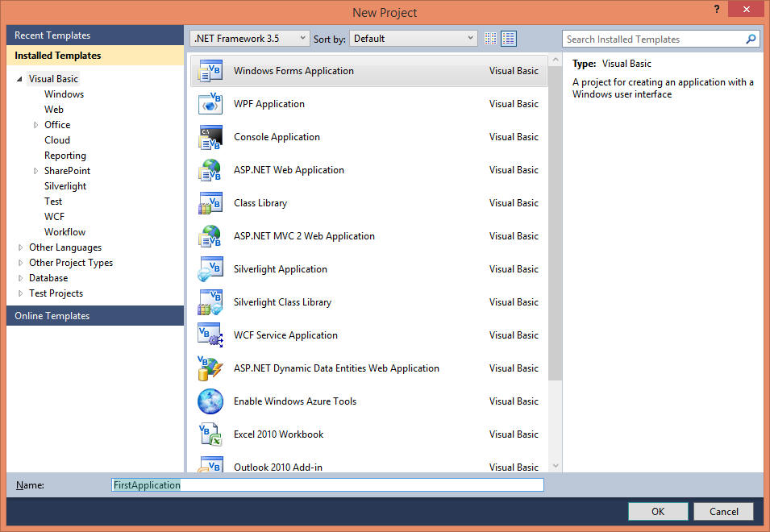Click the Class Library template icon
This screenshot has width=770, height=532.
click(x=210, y=203)
